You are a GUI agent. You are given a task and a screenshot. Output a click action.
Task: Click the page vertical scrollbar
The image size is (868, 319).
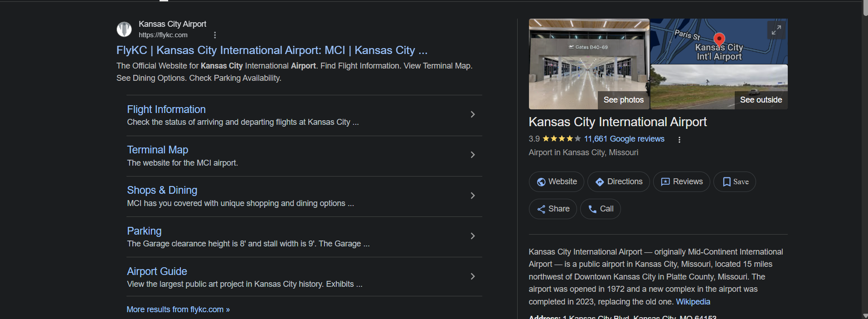point(865,159)
